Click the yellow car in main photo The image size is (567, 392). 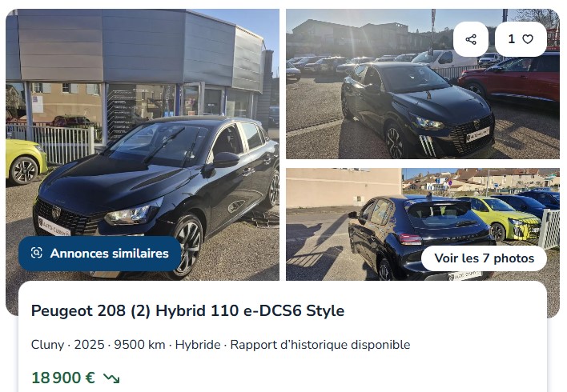26,162
